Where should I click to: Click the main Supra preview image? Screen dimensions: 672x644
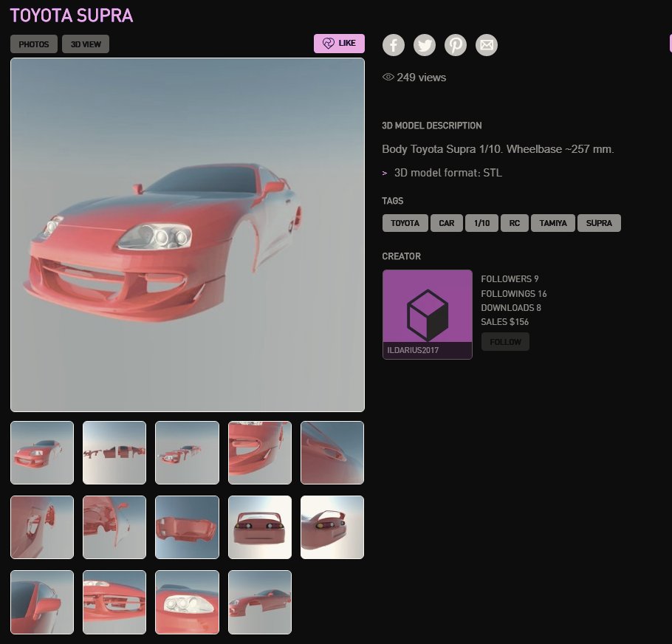pos(188,235)
